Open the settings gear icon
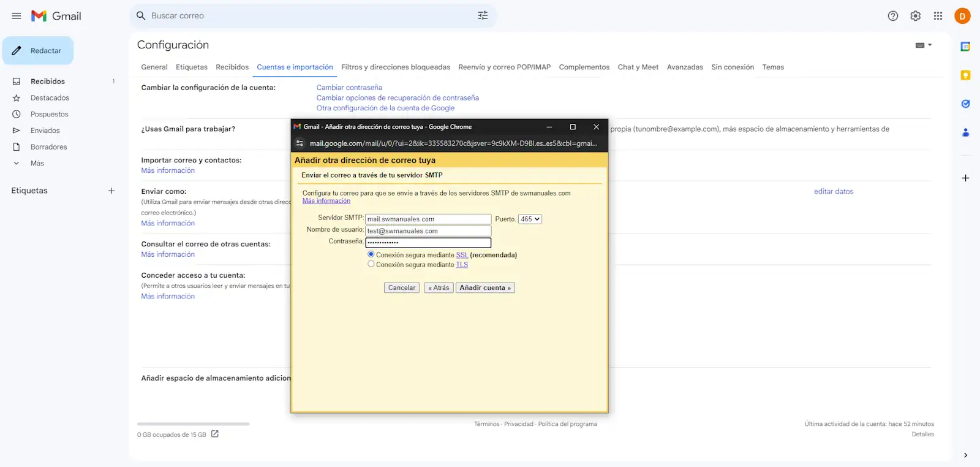 pos(915,16)
